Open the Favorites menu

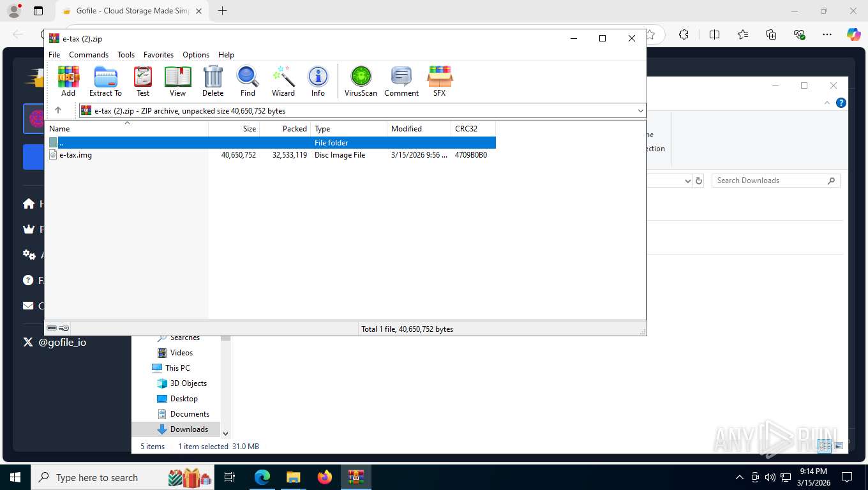point(158,55)
